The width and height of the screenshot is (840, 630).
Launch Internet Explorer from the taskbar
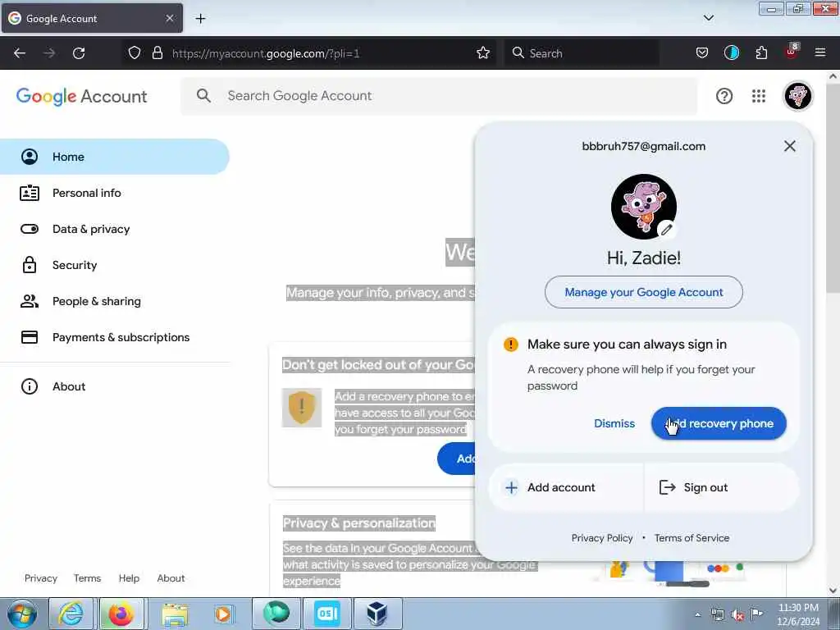coord(71,614)
